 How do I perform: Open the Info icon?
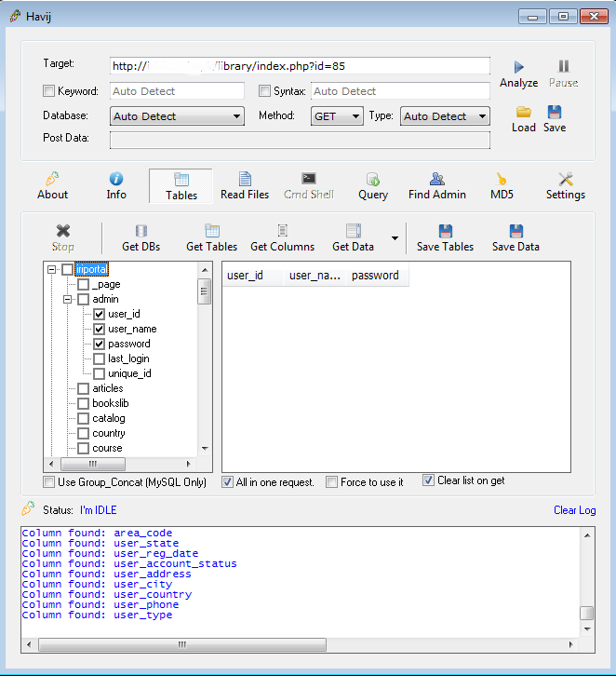pos(116,179)
